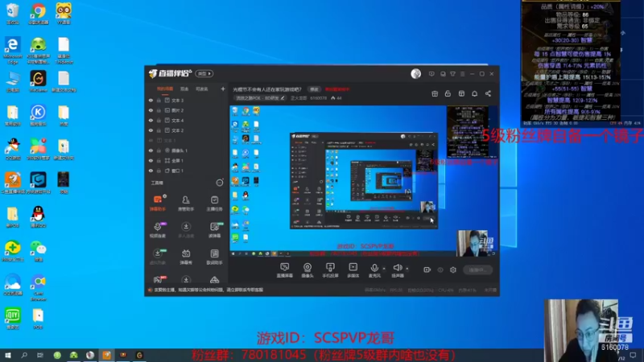Click the 修改 button beside stream title
Image resolution: width=644 pixels, height=362 pixels.
[314, 89]
